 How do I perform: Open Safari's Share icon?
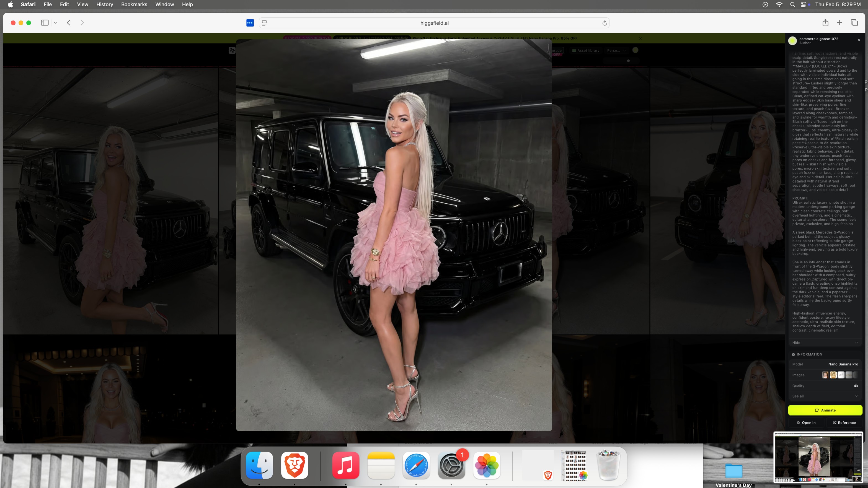tap(825, 23)
